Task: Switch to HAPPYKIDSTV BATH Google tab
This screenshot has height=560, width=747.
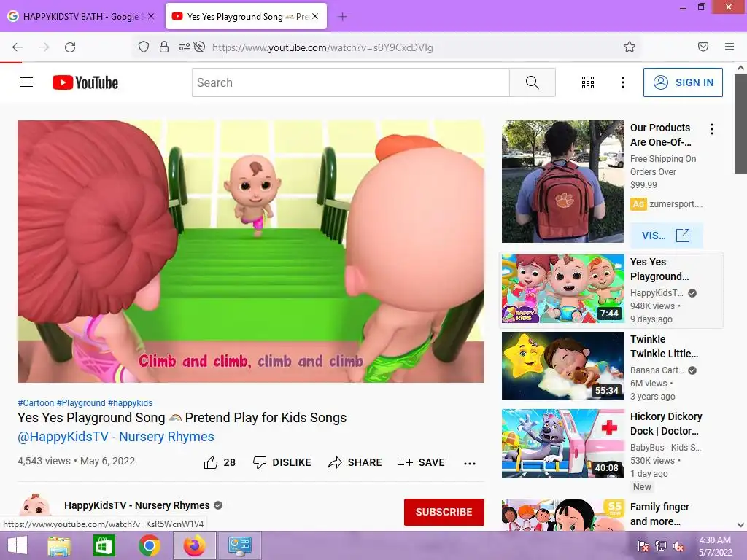Action: [x=81, y=16]
